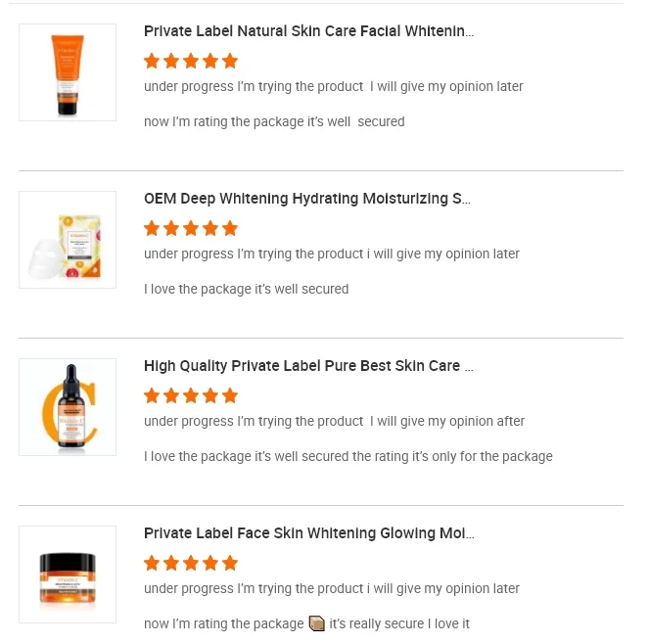Image resolution: width=648 pixels, height=644 pixels.
Task: Open 'OEM Deep Whitening Hydrating Moisturizing' link
Action: tap(306, 199)
